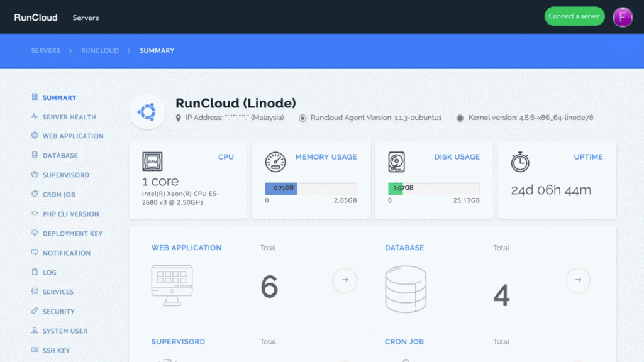This screenshot has width=644, height=362.
Task: Open Web Application sidebar item
Action: coord(73,136)
